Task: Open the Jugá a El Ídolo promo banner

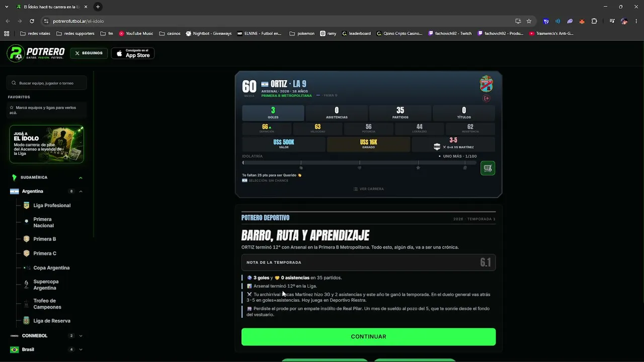Action: pos(47,144)
